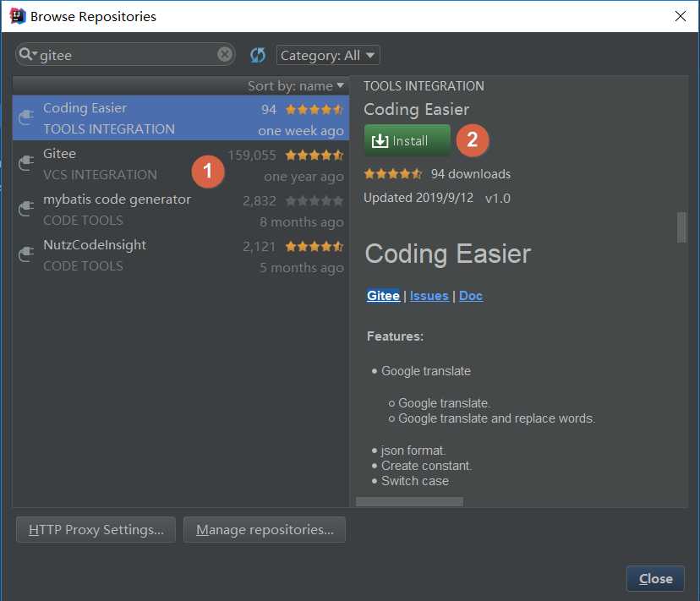Select the NutzCodeInsight plugin

(x=181, y=255)
